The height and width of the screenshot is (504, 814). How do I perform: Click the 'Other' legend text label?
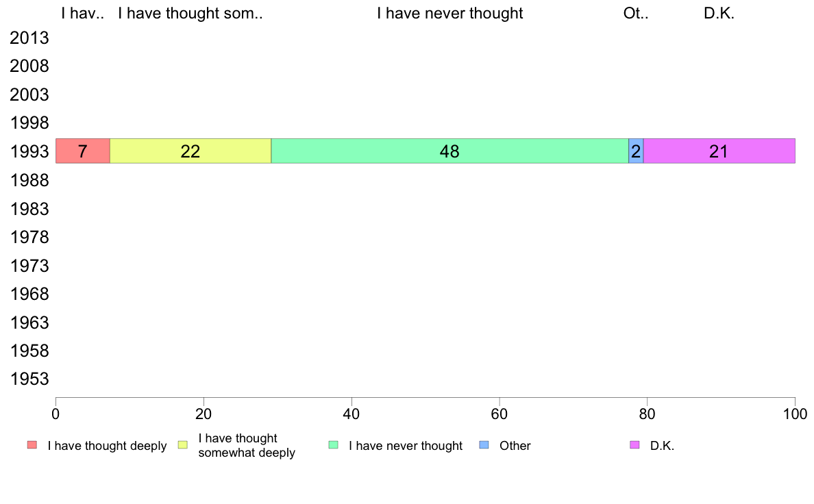pyautogui.click(x=515, y=445)
